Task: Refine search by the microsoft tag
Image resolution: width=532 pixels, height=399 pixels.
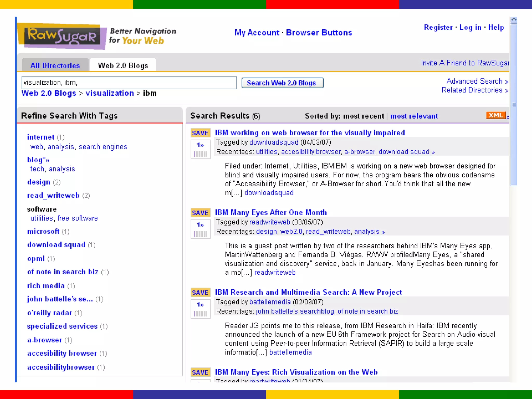Action: point(43,231)
